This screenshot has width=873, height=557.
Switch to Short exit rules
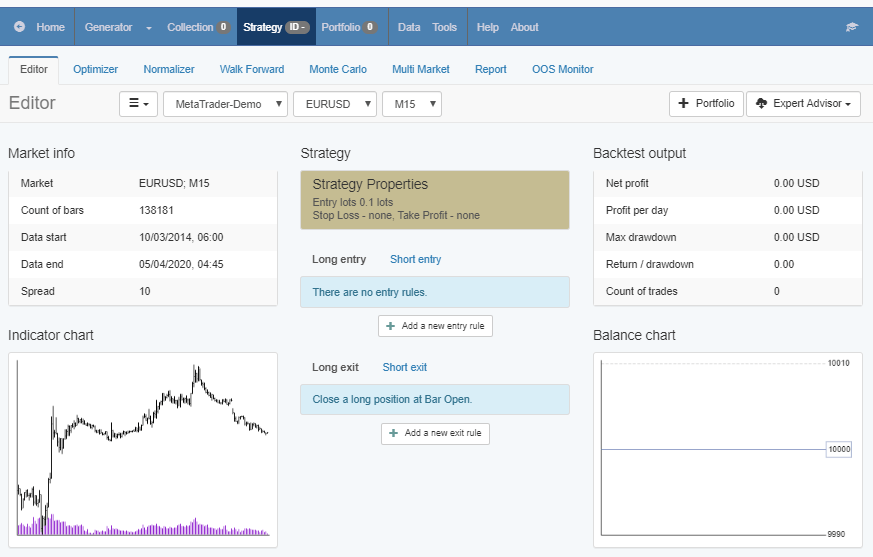pos(404,367)
